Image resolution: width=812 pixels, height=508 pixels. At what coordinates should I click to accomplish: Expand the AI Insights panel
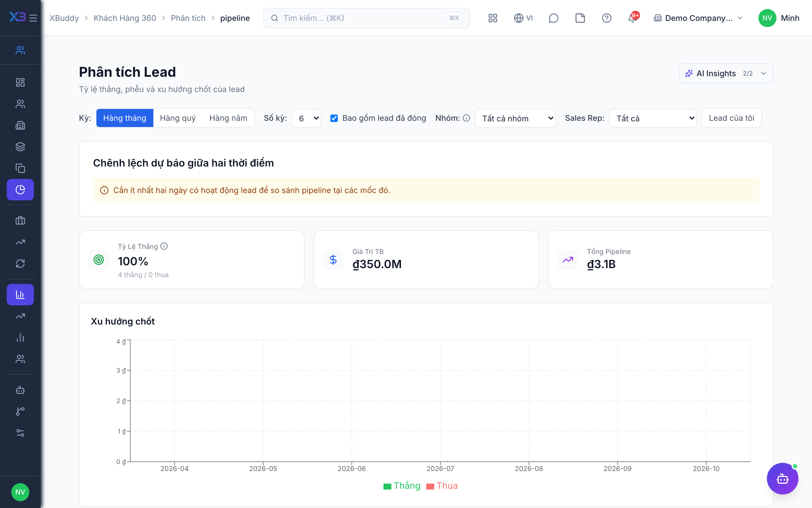point(726,73)
